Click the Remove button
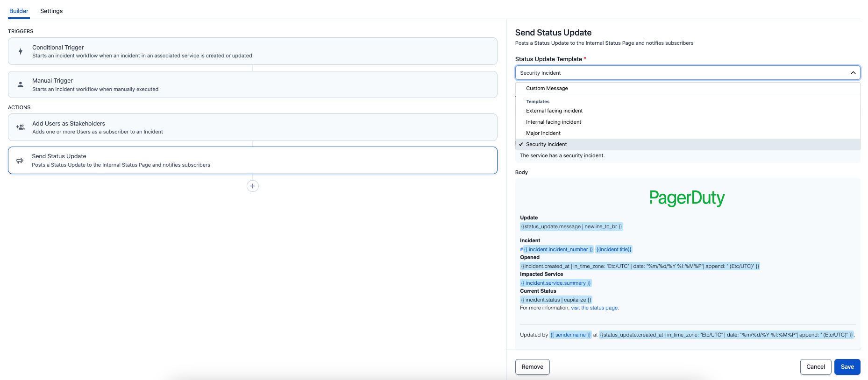 pos(533,367)
